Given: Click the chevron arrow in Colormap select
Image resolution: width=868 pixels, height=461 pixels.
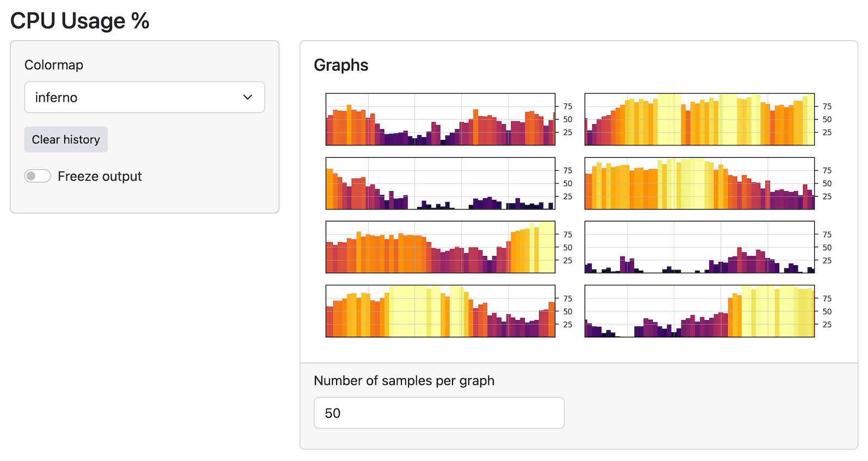Looking at the screenshot, I should pyautogui.click(x=247, y=97).
